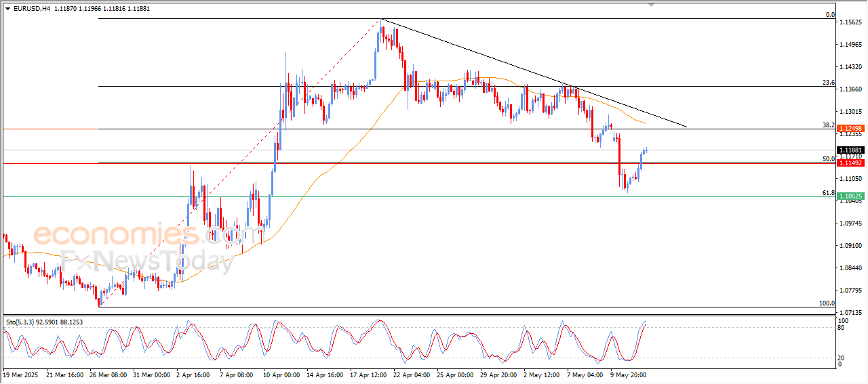This screenshot has width=868, height=384.
Task: Click the 1.14965 price axis value
Action: (850, 45)
